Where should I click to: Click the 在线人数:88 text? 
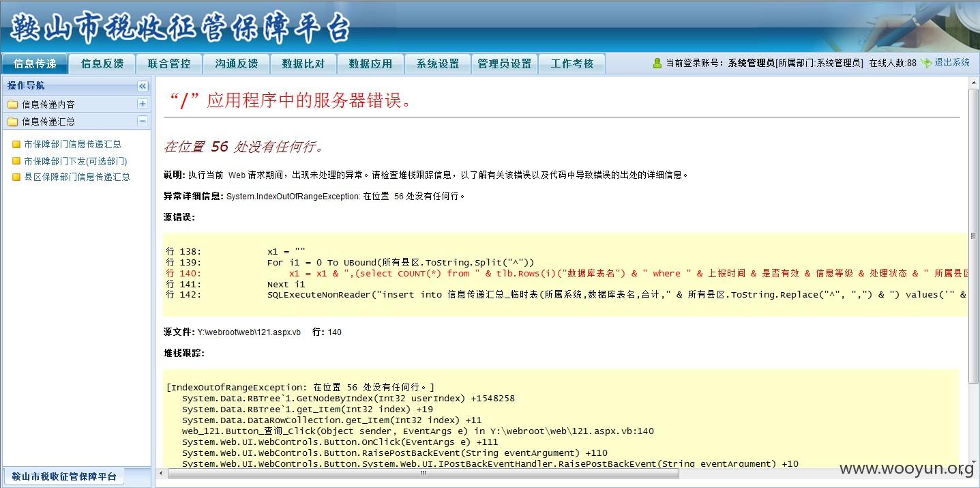(893, 63)
